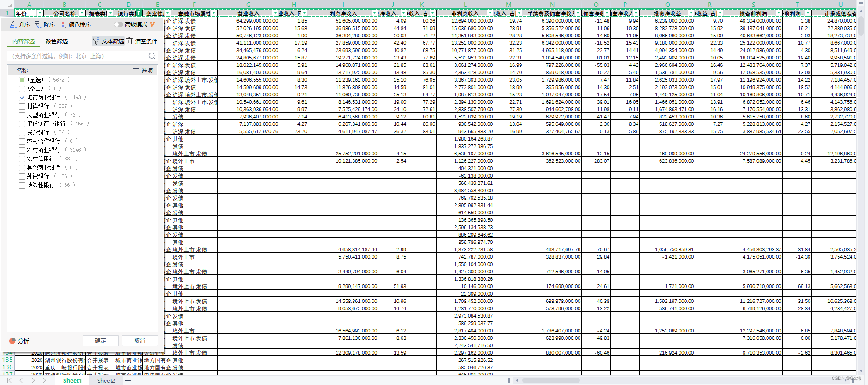
Task: Go to next sheet tab arrow
Action: (x=33, y=380)
